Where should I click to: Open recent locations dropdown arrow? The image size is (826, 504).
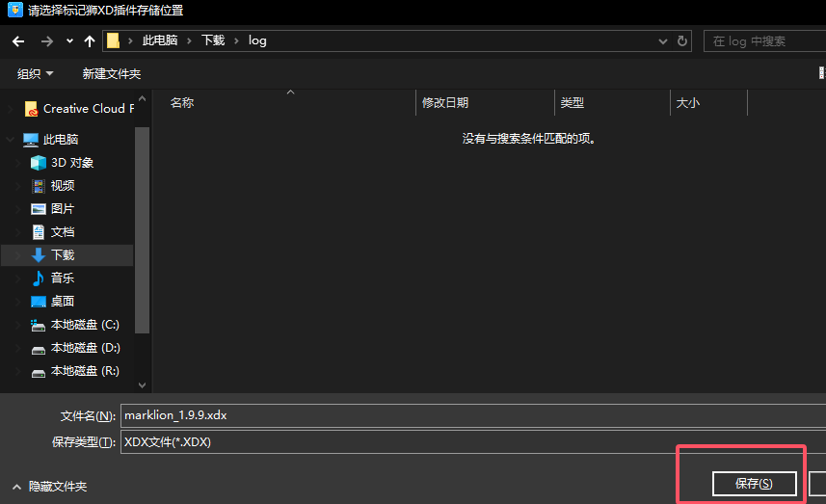coord(69,41)
